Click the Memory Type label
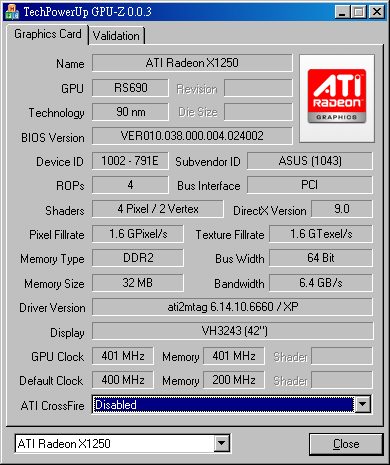This screenshot has height=465, width=390. [x=52, y=259]
